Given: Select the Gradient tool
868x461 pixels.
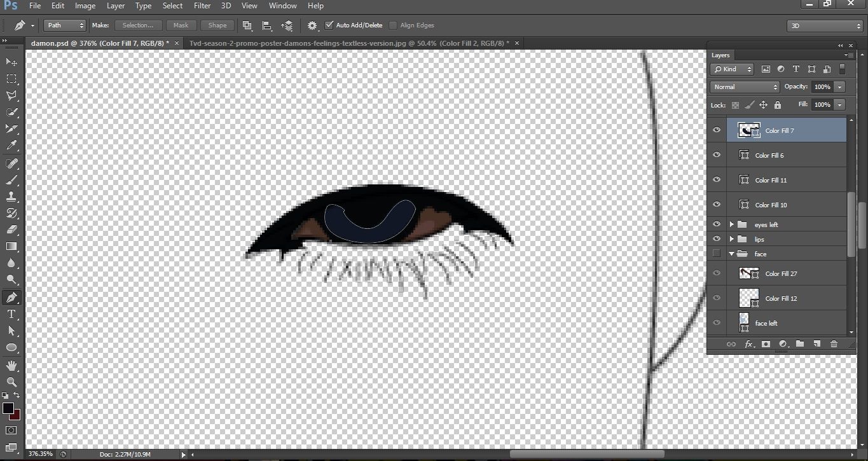Looking at the screenshot, I should (11, 246).
